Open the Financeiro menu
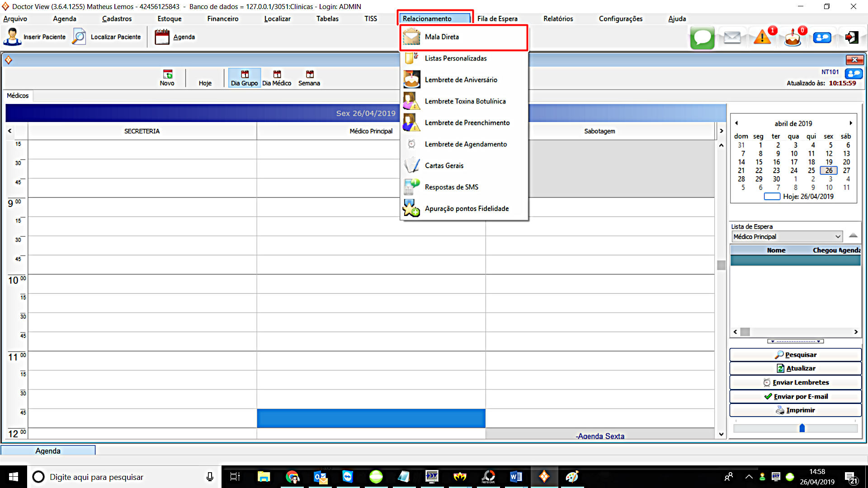 tap(222, 19)
